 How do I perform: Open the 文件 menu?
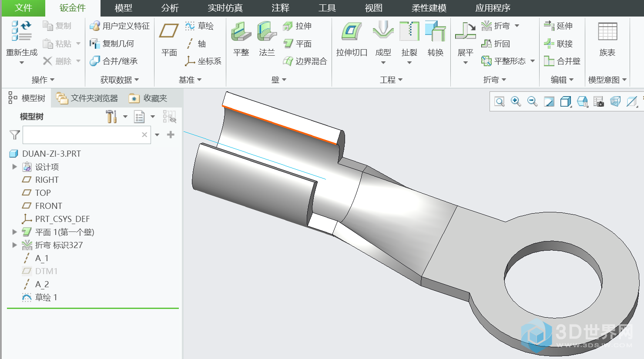[23, 8]
